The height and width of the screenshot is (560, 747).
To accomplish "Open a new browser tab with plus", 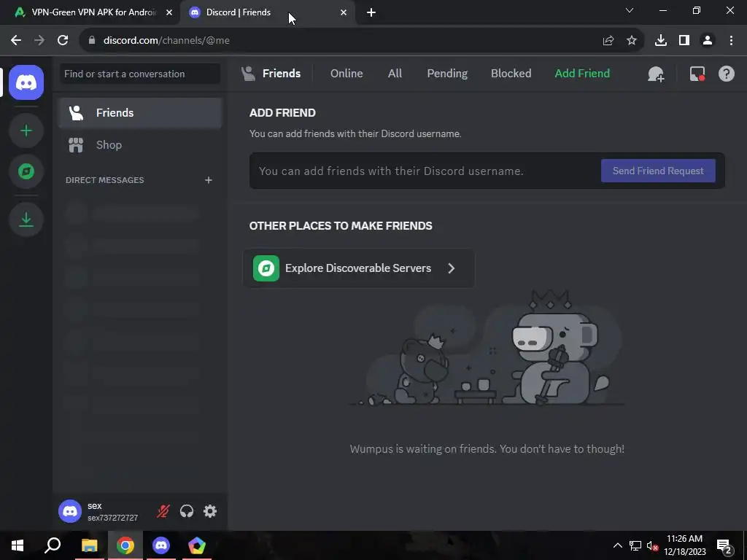I will (x=371, y=12).
